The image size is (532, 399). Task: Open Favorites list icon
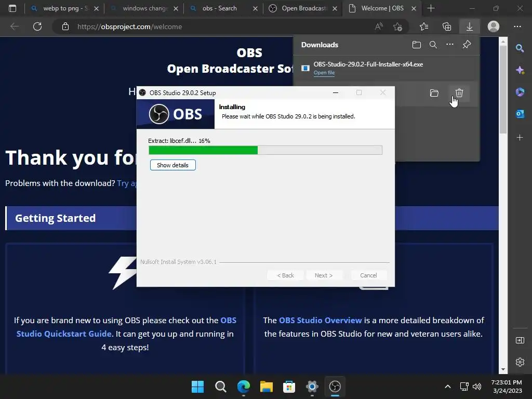pyautogui.click(x=424, y=26)
